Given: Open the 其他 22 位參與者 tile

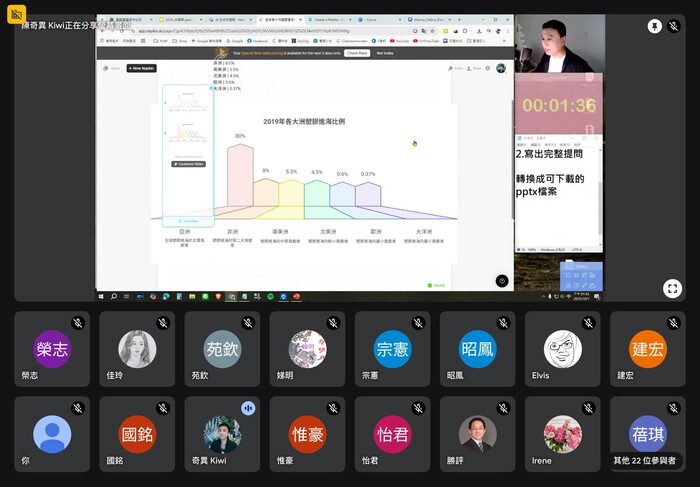Looking at the screenshot, I should [x=648, y=433].
